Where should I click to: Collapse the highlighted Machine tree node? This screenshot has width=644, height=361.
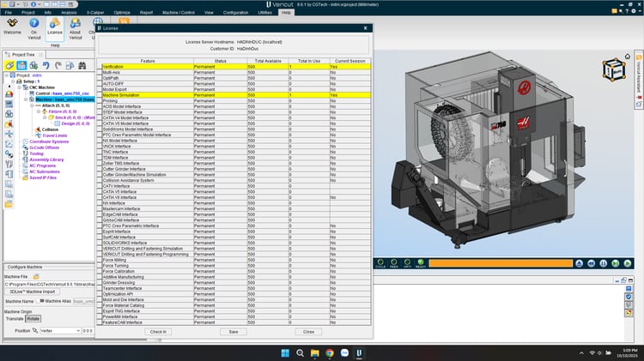point(26,99)
